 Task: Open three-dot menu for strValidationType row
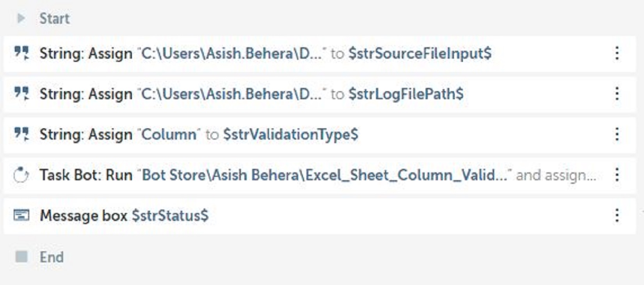[x=617, y=134]
